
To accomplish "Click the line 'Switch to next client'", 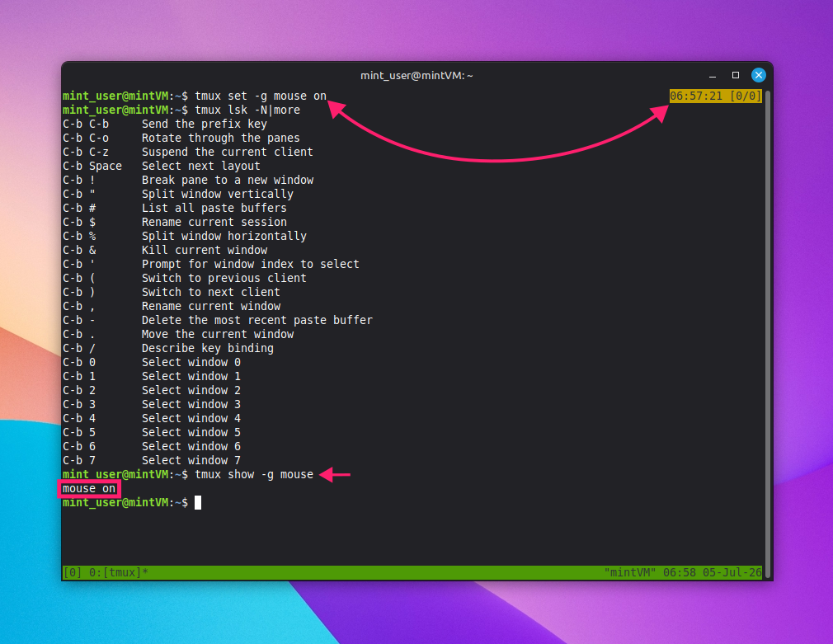I will pyautogui.click(x=210, y=292).
